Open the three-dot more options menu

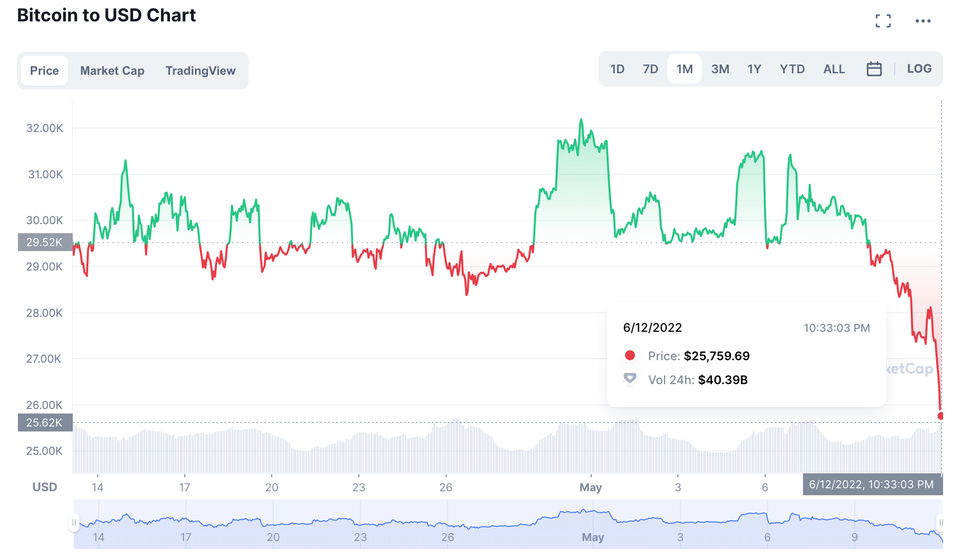coord(923,21)
